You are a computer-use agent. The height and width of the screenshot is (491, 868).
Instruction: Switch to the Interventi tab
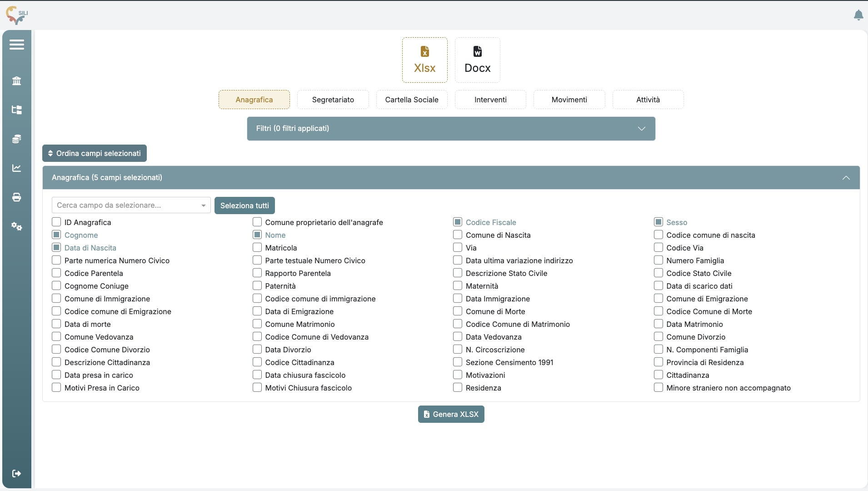490,100
